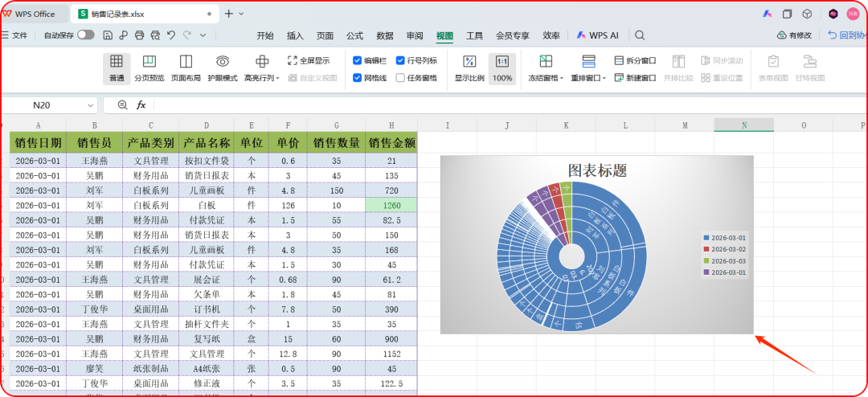The height and width of the screenshot is (397, 868).
Task: Click the print preview icon
Action: 156,35
